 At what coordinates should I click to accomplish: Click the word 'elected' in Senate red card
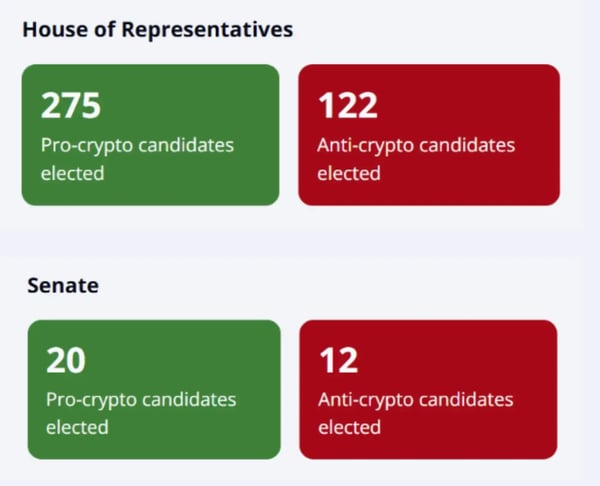click(x=349, y=427)
